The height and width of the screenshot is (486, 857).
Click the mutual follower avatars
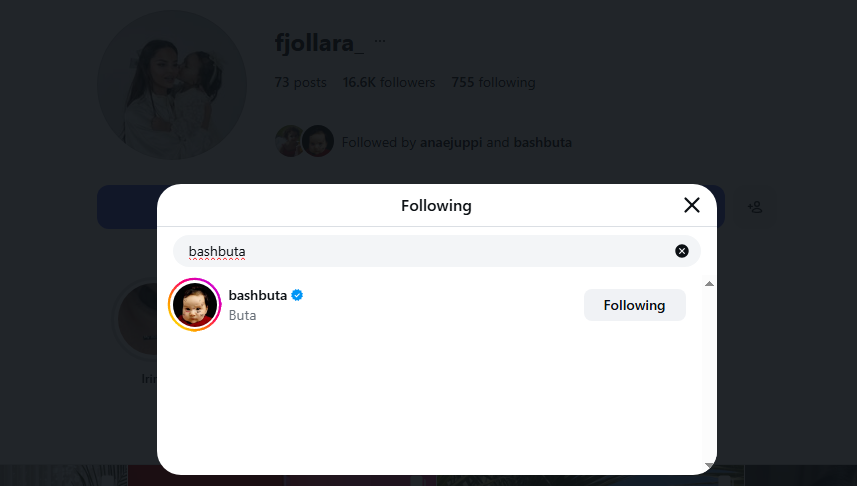[304, 141]
